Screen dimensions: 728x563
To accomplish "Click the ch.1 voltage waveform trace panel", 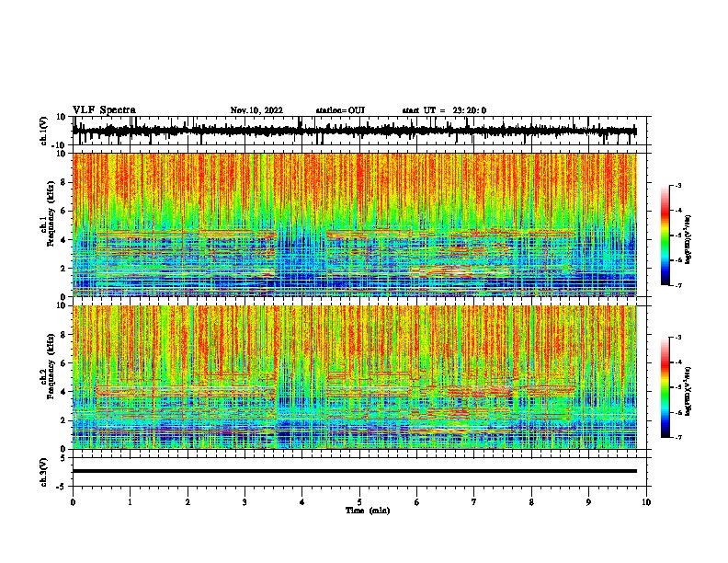I will 359,131.
